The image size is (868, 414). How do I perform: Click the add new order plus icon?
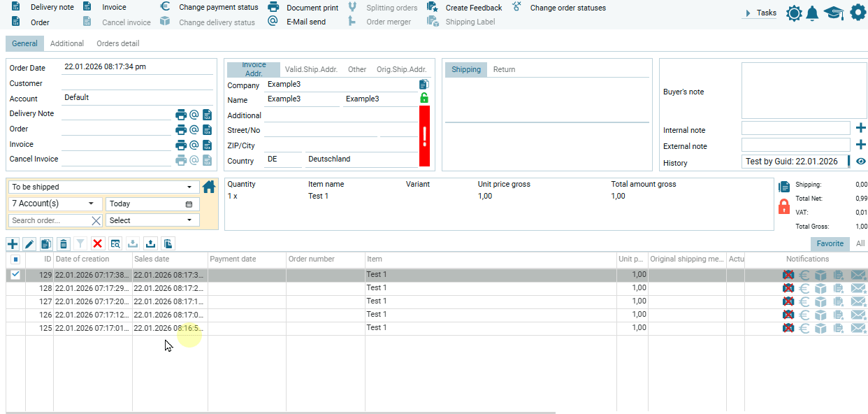pyautogui.click(x=13, y=243)
